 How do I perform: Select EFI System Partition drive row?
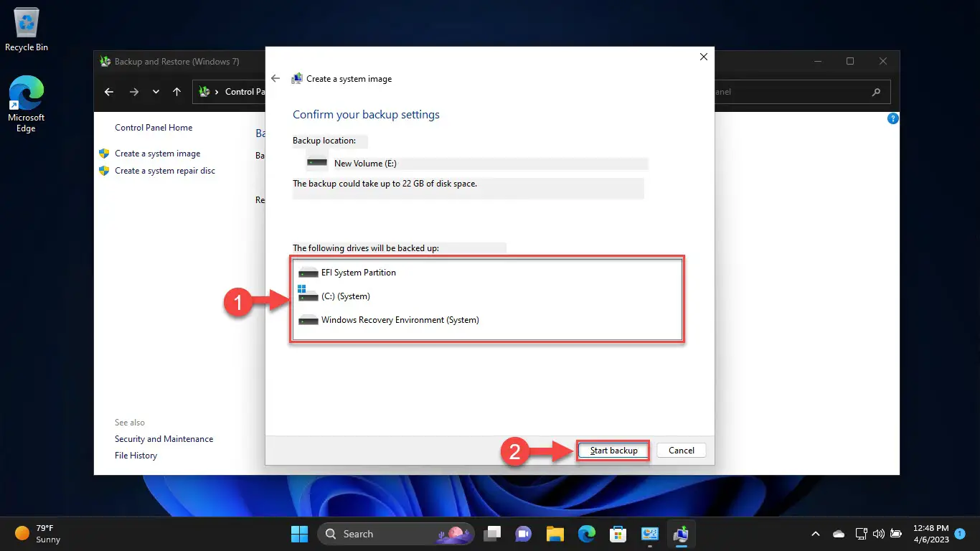[486, 273]
